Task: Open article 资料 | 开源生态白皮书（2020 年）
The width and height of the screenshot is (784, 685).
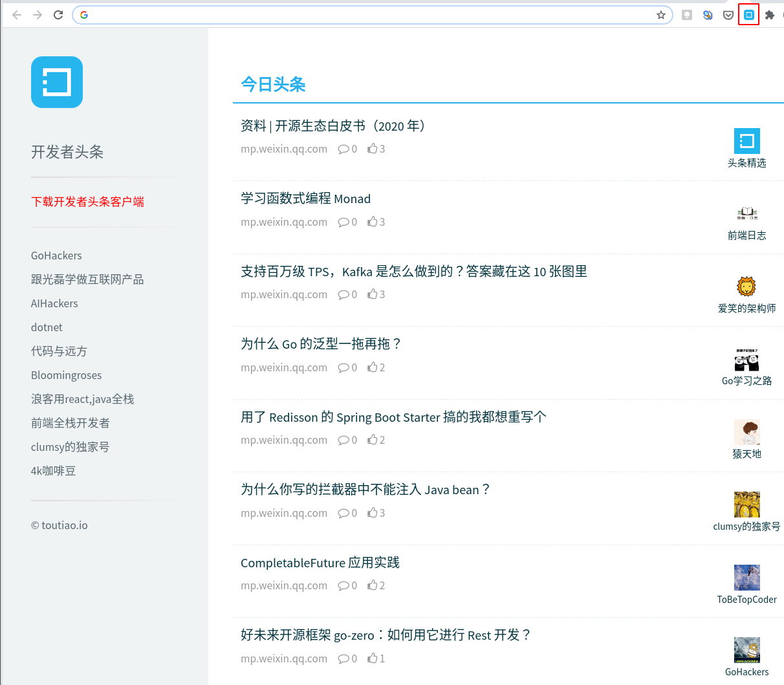Action: [333, 126]
